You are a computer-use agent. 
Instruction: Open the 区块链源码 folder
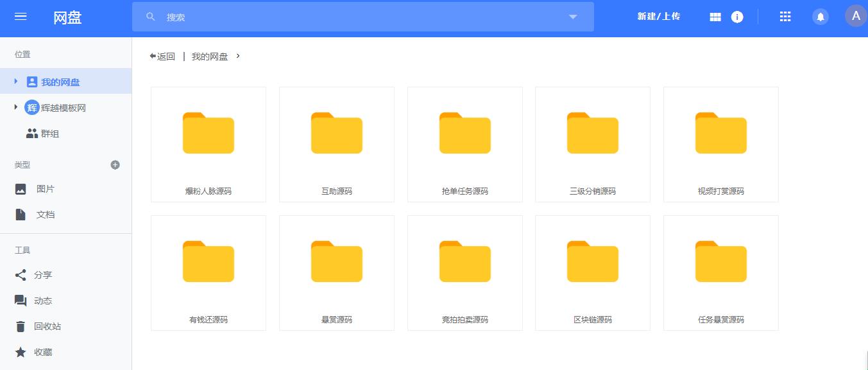coord(592,273)
